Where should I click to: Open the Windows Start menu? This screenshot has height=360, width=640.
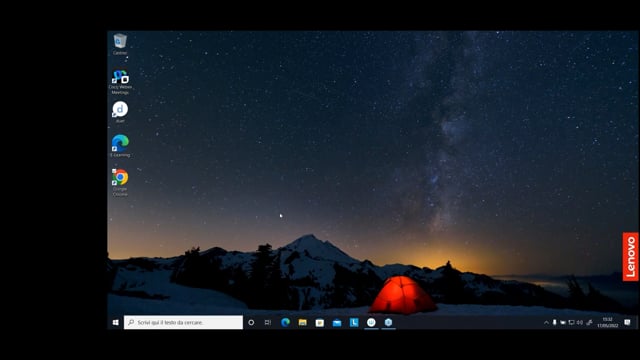116,322
